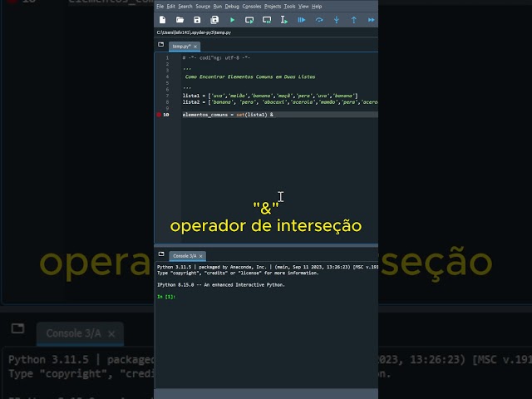Click the 'Como Encontrar Elementos Comuns' comment
532x399 pixels.
point(250,76)
